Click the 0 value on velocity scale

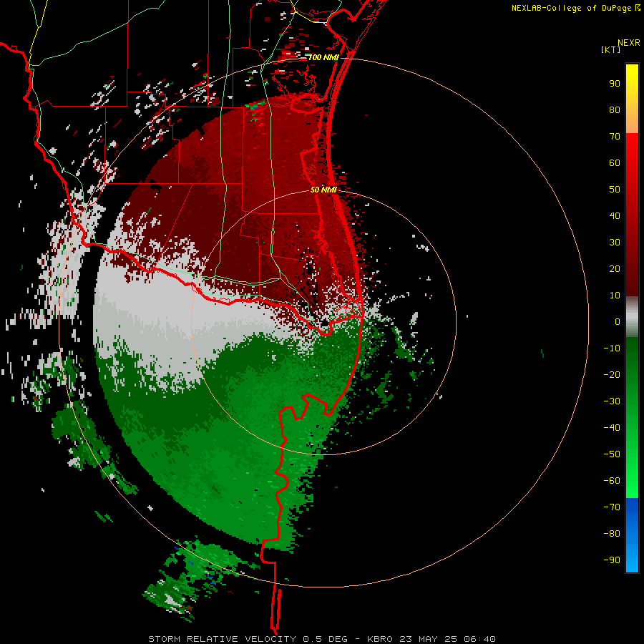pyautogui.click(x=618, y=322)
